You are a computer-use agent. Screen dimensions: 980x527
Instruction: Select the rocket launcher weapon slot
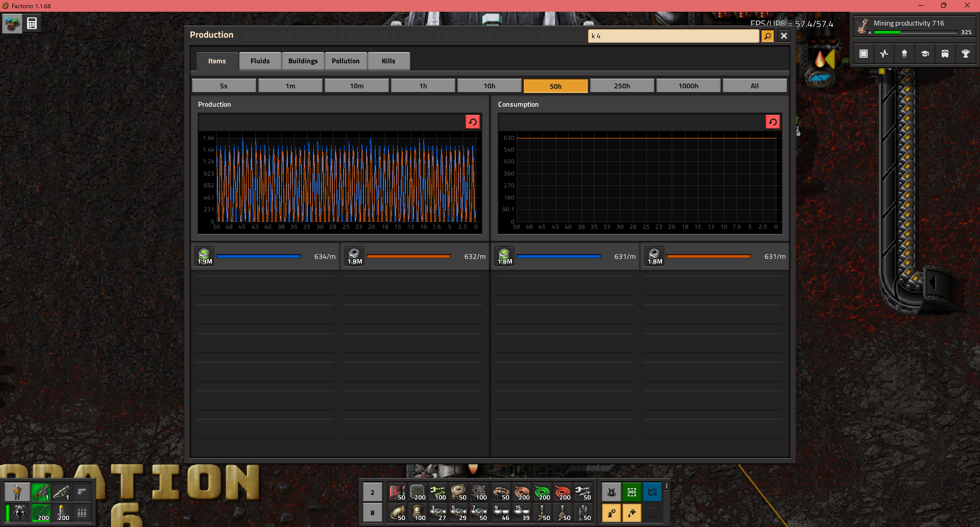[61, 492]
